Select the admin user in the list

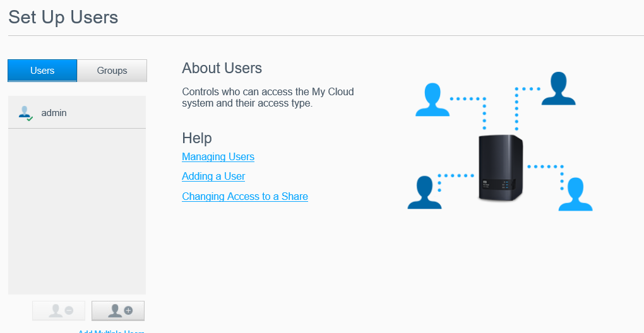[54, 113]
